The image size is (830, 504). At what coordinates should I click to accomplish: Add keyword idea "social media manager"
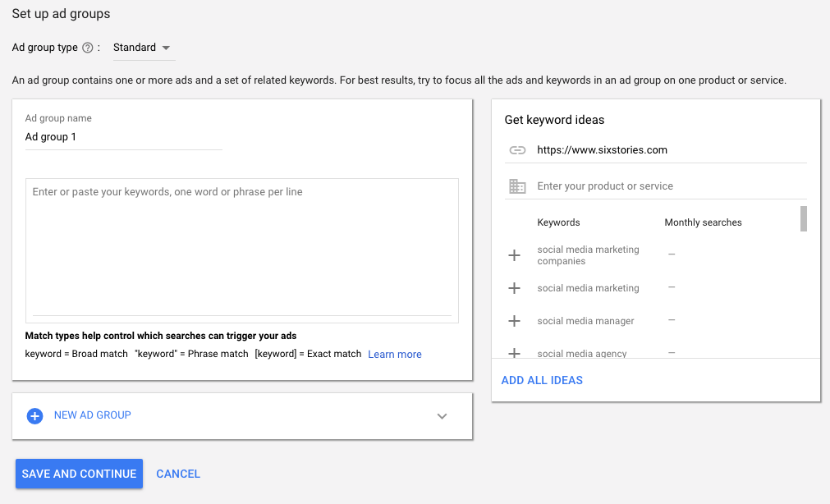pyautogui.click(x=514, y=320)
